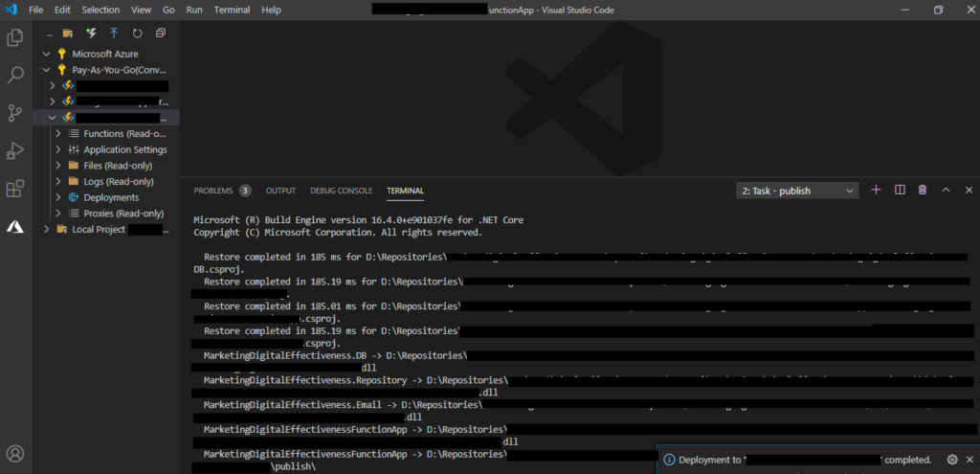This screenshot has width=980, height=474.
Task: Add a new terminal with plus icon
Action: [x=876, y=191]
